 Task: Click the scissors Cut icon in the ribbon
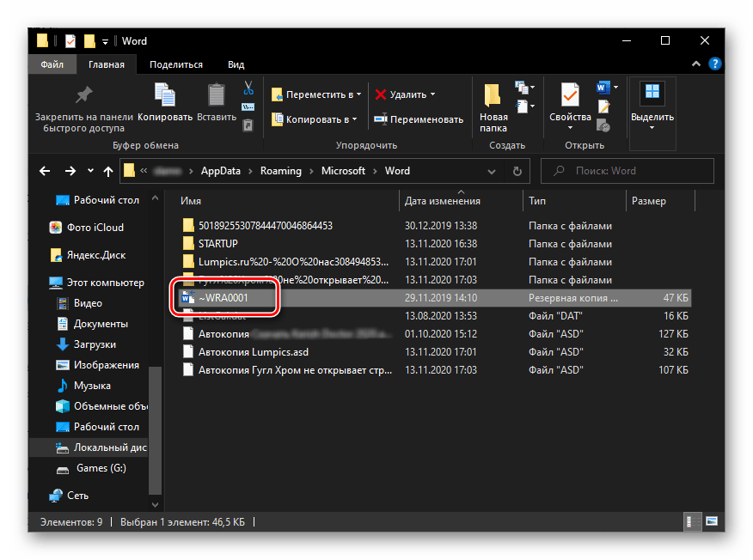click(x=248, y=88)
